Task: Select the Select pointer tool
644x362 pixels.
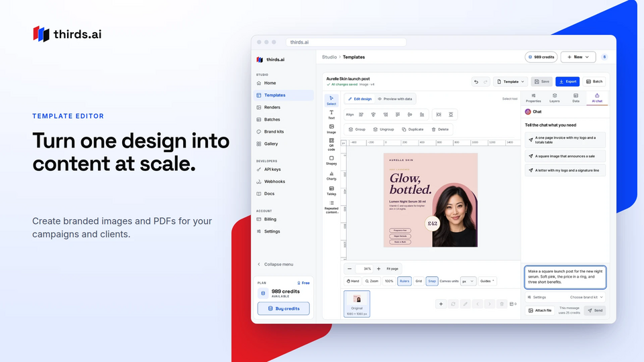Action: click(x=331, y=100)
